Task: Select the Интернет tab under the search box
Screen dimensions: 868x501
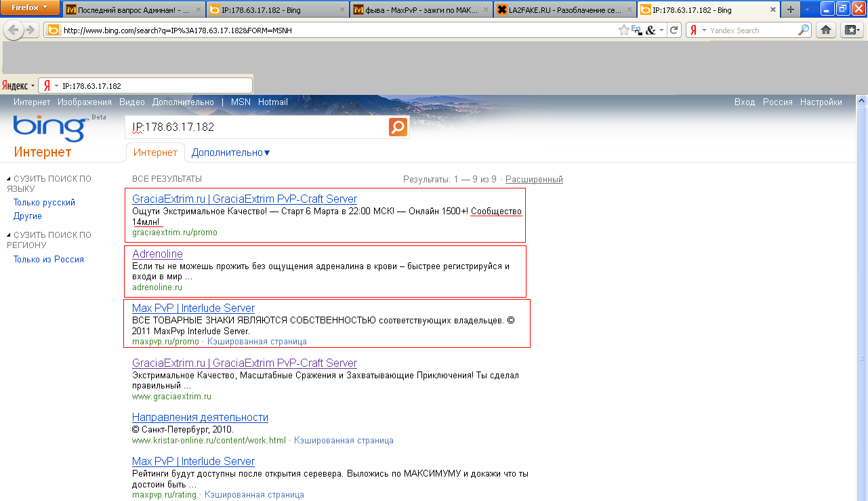Action: (x=155, y=153)
